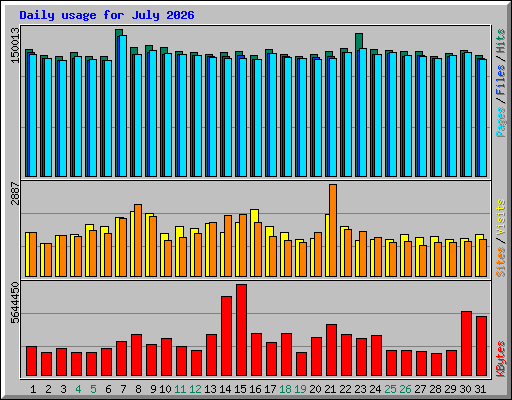Click the red KBytes bar for day 14
Screen dimensions: 512x400
pos(227,336)
